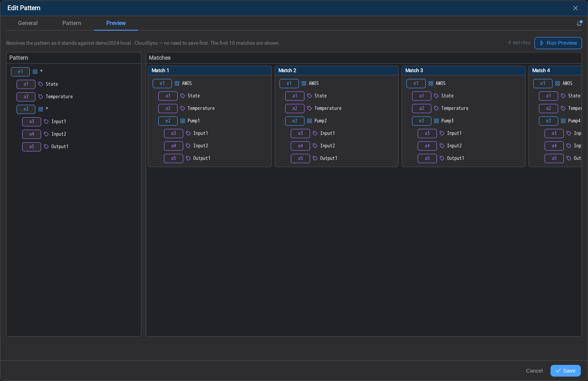Select Pump2 in Match 2

point(320,121)
